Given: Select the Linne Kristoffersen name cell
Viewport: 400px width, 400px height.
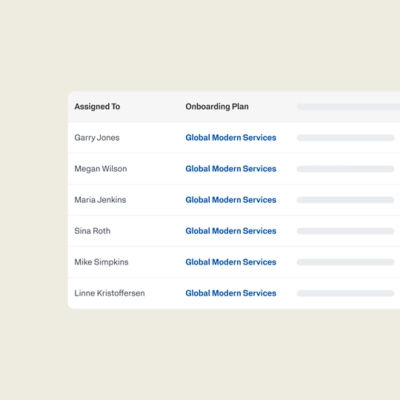Looking at the screenshot, I should (x=110, y=293).
